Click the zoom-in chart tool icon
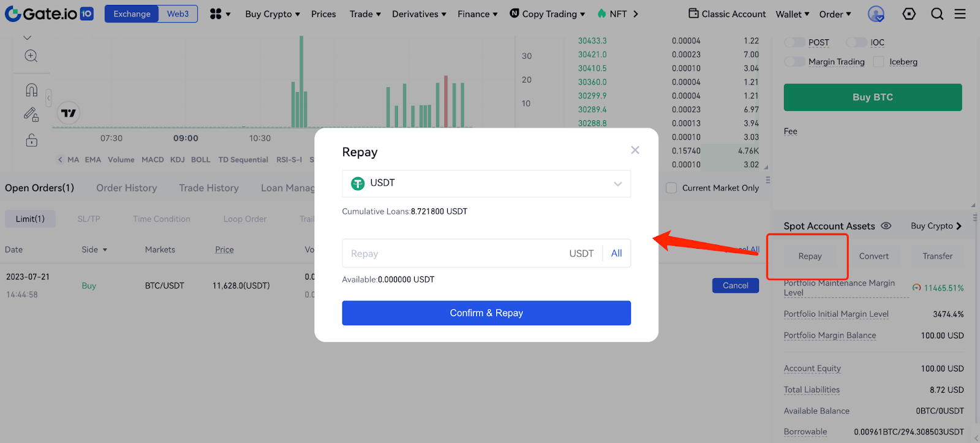Viewport: 980px width, 443px height. click(x=31, y=56)
